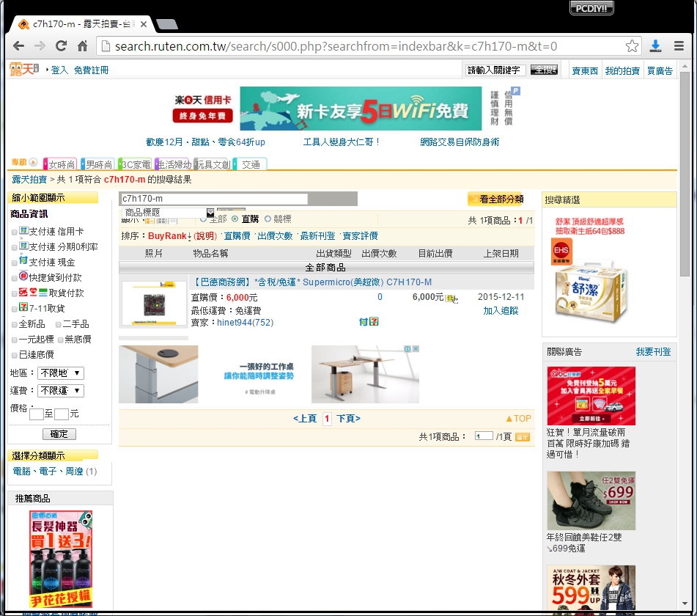Open the browser downloads arrow
697x616 pixels.
(656, 45)
